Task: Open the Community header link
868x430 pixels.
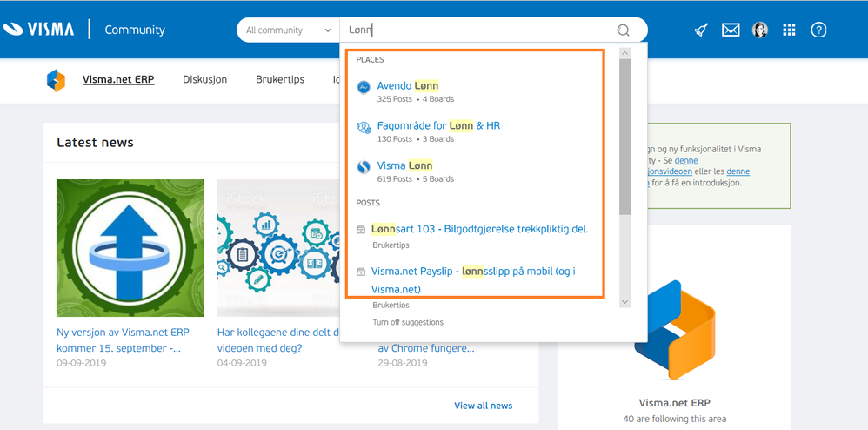Action: click(x=135, y=30)
